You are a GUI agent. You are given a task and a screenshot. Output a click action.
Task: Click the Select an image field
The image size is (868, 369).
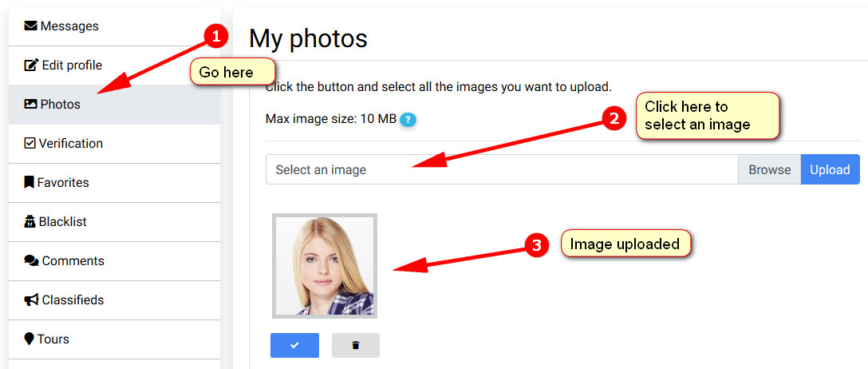click(501, 169)
